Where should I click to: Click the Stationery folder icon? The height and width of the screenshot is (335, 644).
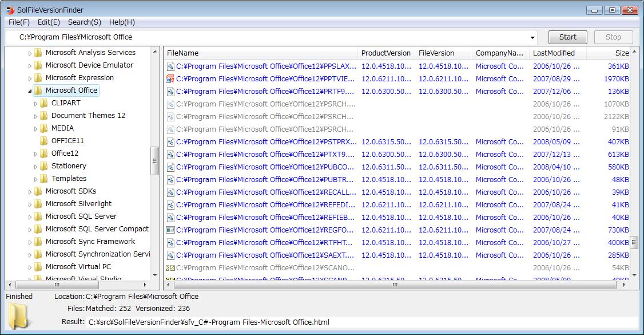[44, 166]
